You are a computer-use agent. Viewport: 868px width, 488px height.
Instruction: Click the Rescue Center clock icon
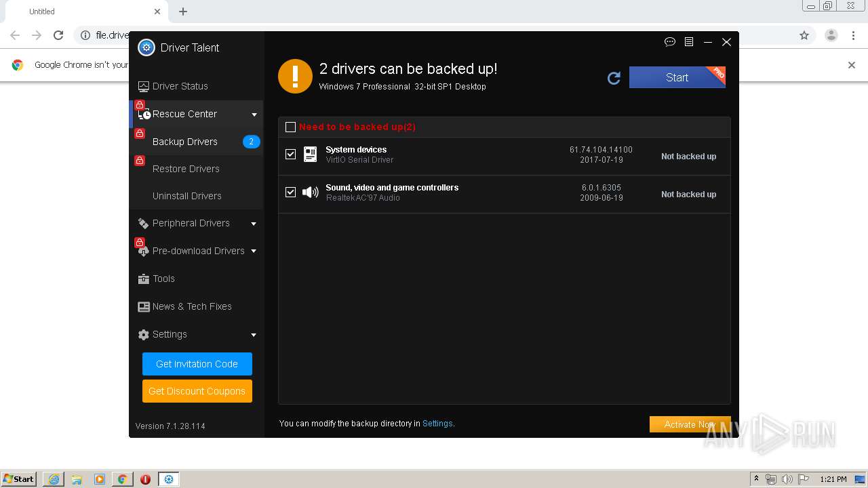144,115
